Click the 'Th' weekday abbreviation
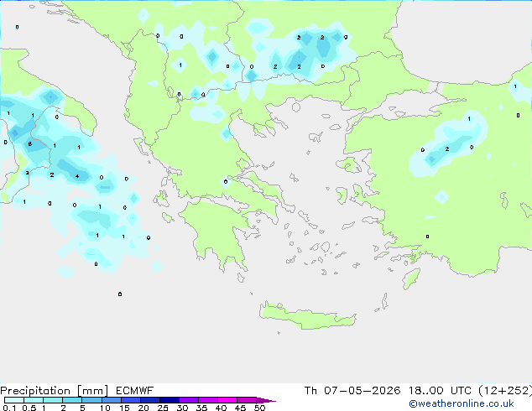The height and width of the screenshot is (411, 532). 310,391
